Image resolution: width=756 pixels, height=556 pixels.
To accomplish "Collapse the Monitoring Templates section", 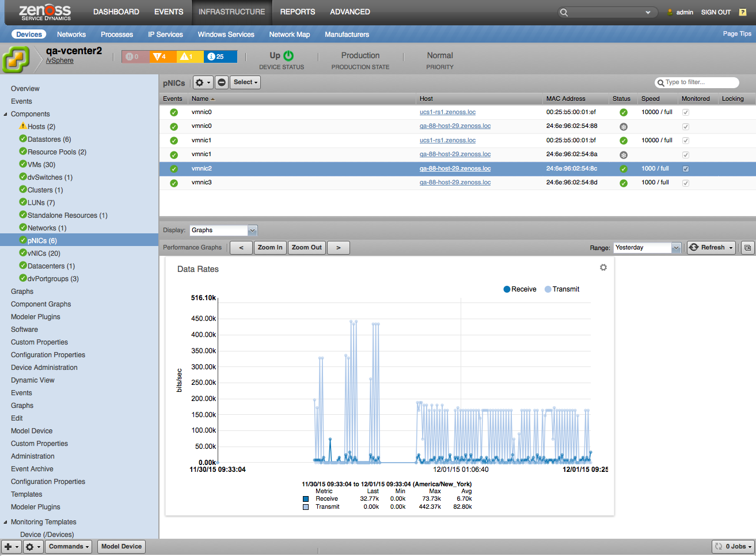I will (x=6, y=522).
